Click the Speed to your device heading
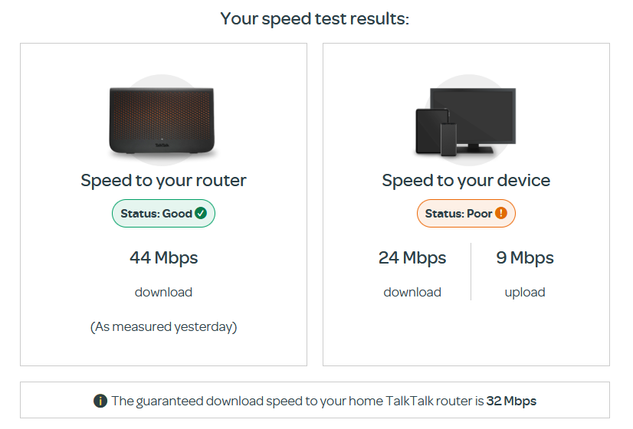The image size is (633, 429). 466,181
